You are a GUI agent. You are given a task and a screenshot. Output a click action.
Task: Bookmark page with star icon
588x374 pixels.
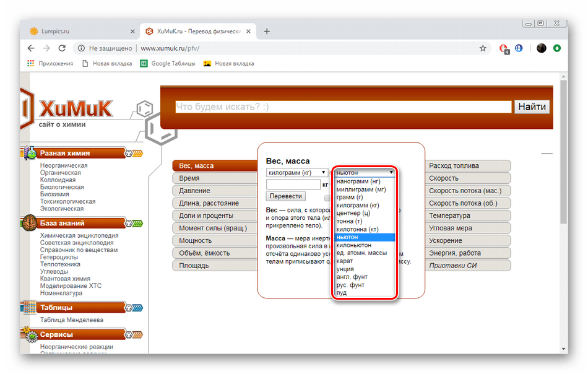(483, 48)
